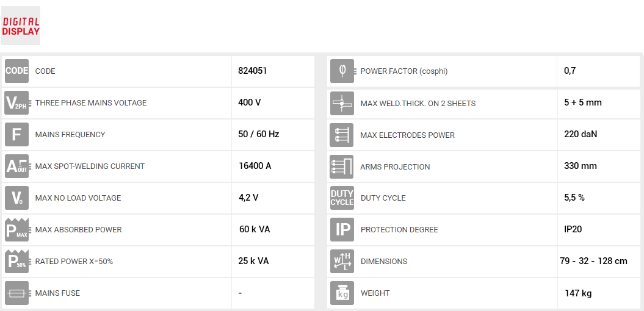Click the 16400 A current value
644x311 pixels.
(x=255, y=166)
